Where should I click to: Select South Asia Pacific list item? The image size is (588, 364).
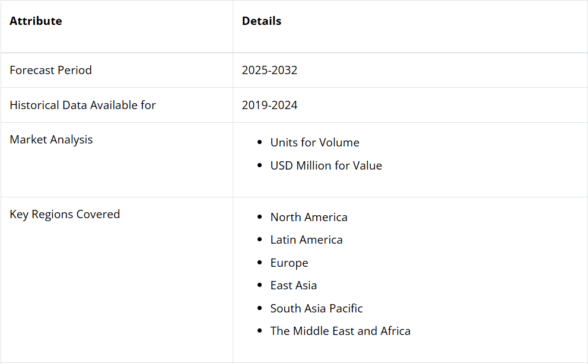coord(316,308)
